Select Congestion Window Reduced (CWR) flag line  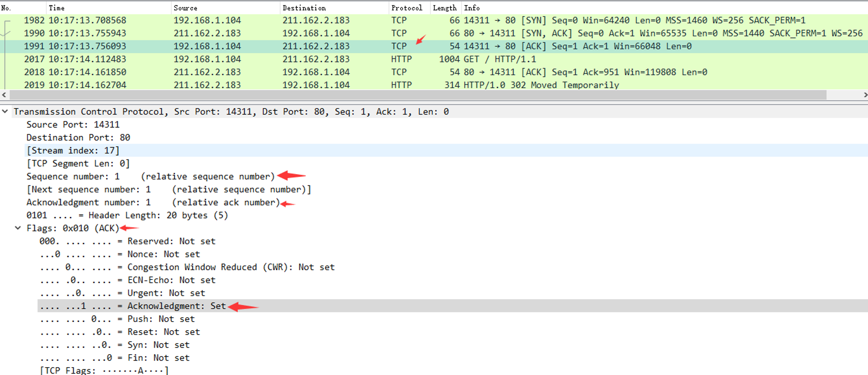pyautogui.click(x=187, y=267)
